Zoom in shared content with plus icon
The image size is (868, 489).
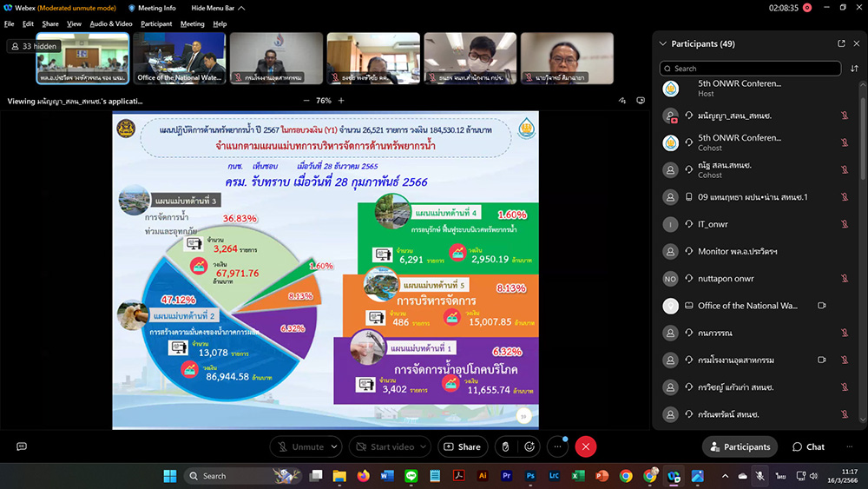tap(341, 101)
